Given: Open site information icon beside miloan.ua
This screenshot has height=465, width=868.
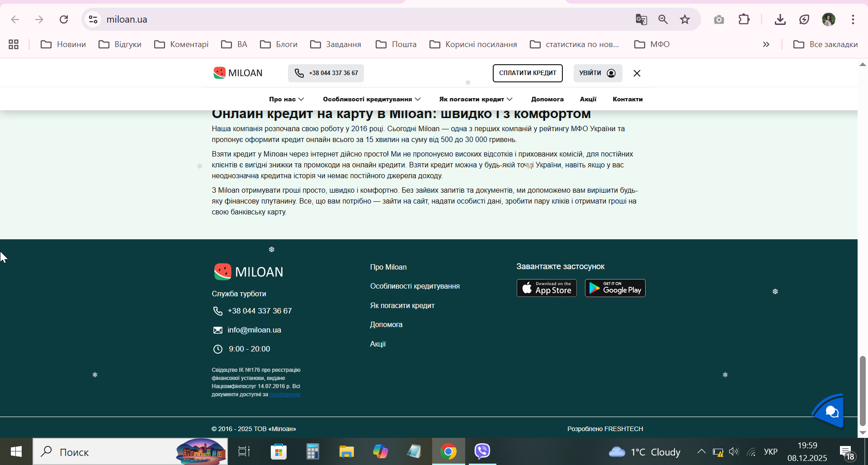Looking at the screenshot, I should 93,19.
